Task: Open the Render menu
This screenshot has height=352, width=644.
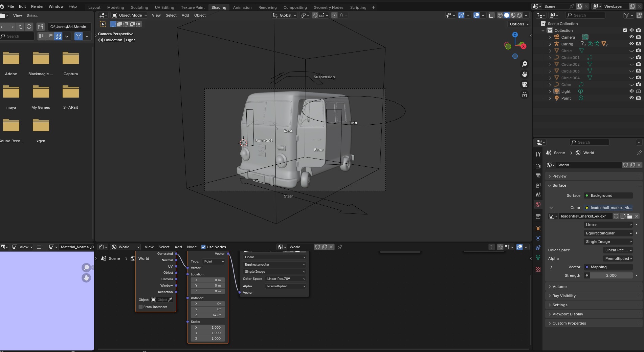Action: point(37,6)
